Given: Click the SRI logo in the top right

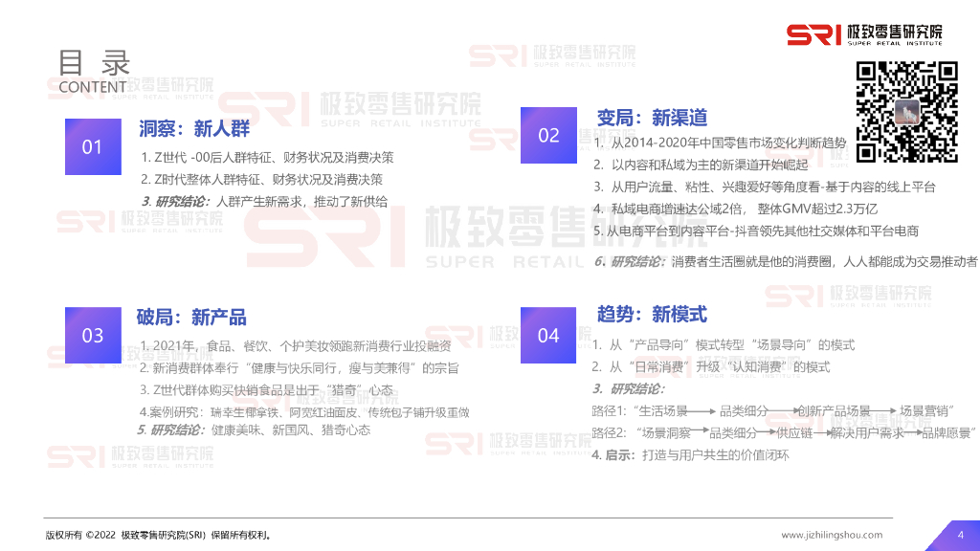Looking at the screenshot, I should (x=864, y=35).
